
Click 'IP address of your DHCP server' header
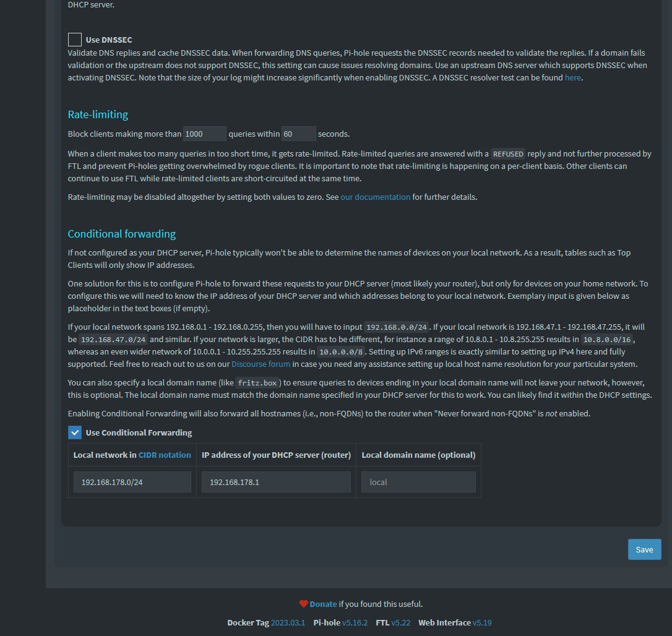(276, 455)
